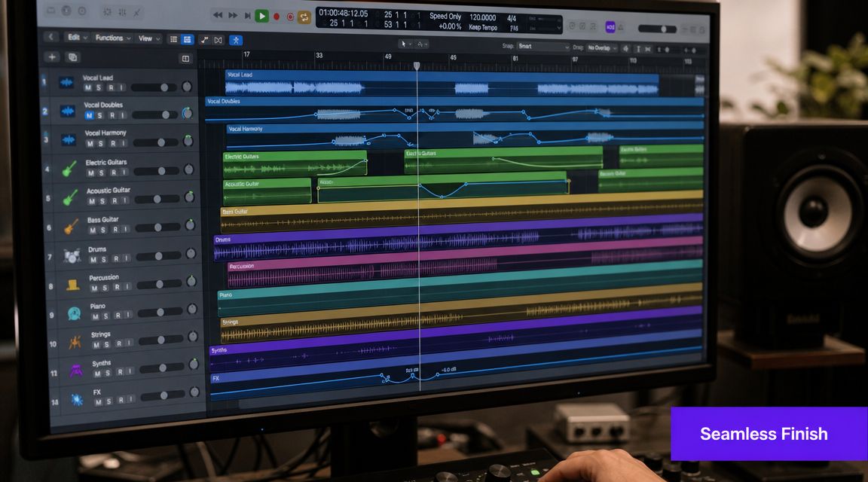
Task: Unmute the Vocal Doubles track
Action: click(89, 115)
